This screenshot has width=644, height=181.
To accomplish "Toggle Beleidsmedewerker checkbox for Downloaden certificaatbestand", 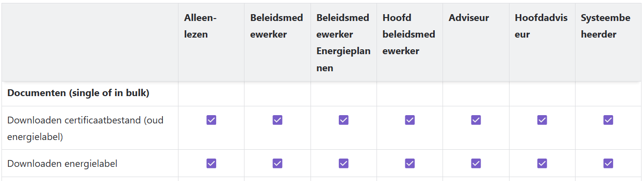I will click(x=277, y=120).
